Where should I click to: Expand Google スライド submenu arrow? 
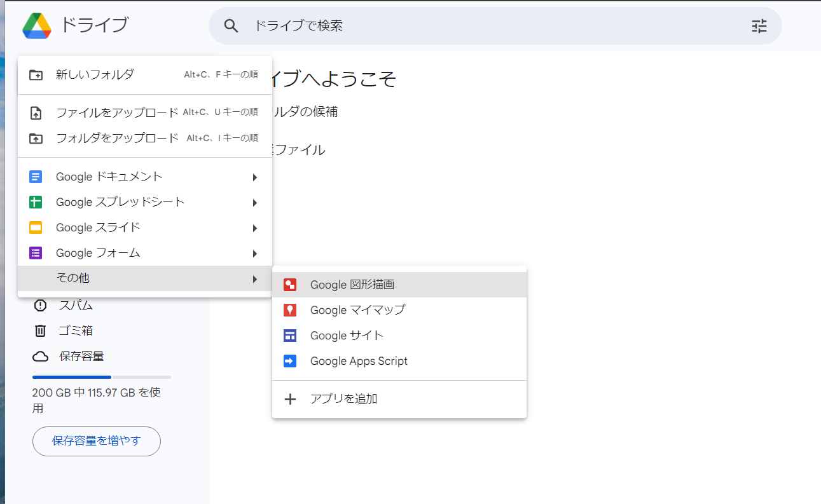coord(254,228)
